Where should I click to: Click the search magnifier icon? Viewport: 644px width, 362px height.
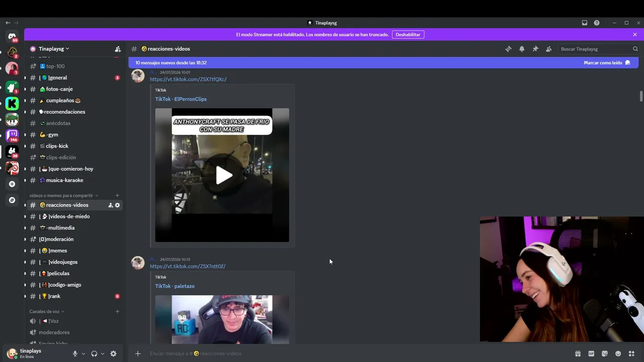(635, 49)
